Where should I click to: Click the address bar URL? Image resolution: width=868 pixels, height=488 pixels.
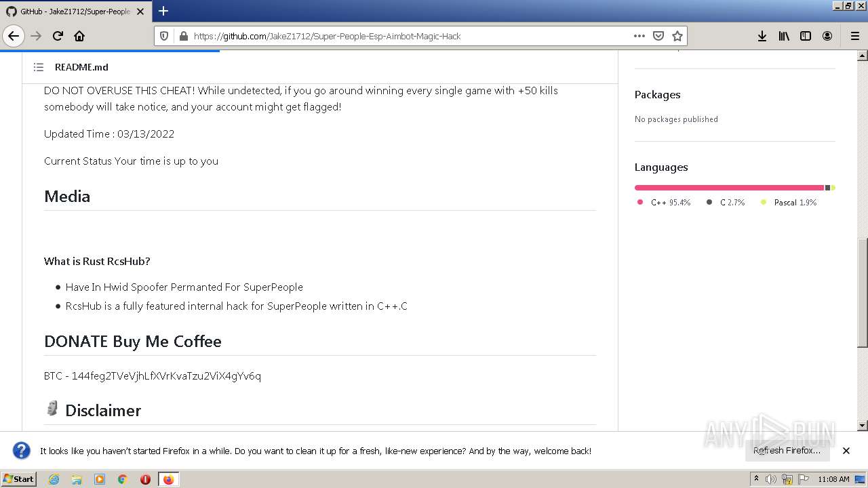coord(327,36)
